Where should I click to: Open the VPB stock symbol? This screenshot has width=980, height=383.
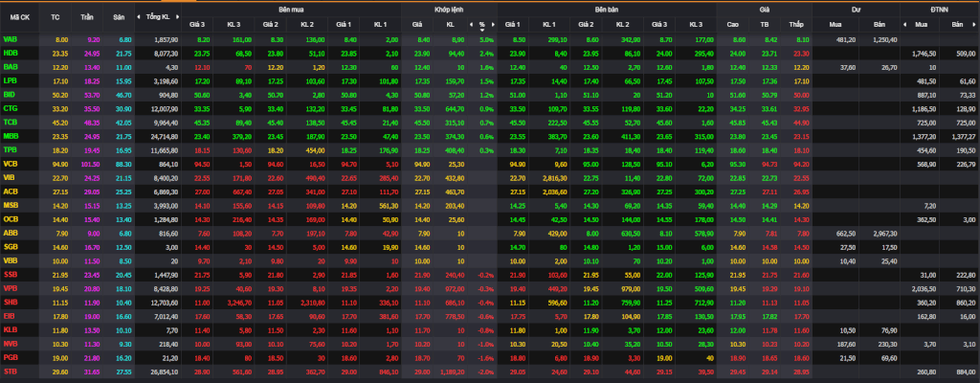coord(10,288)
